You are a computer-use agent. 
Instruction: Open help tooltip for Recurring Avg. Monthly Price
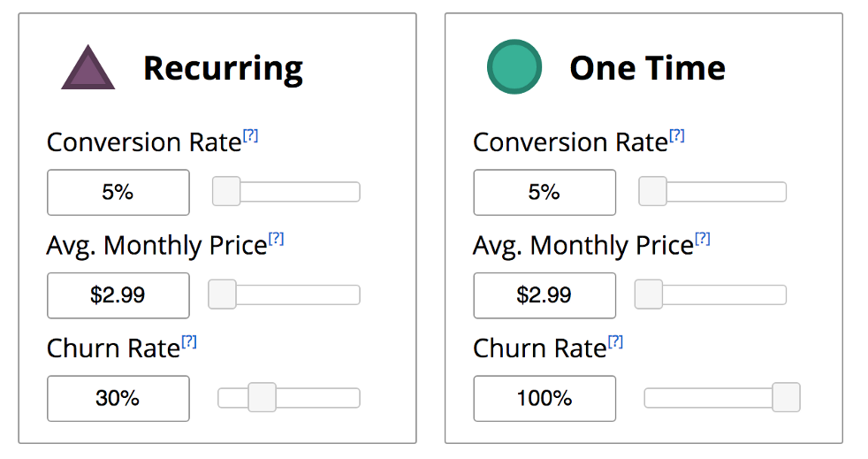277,239
